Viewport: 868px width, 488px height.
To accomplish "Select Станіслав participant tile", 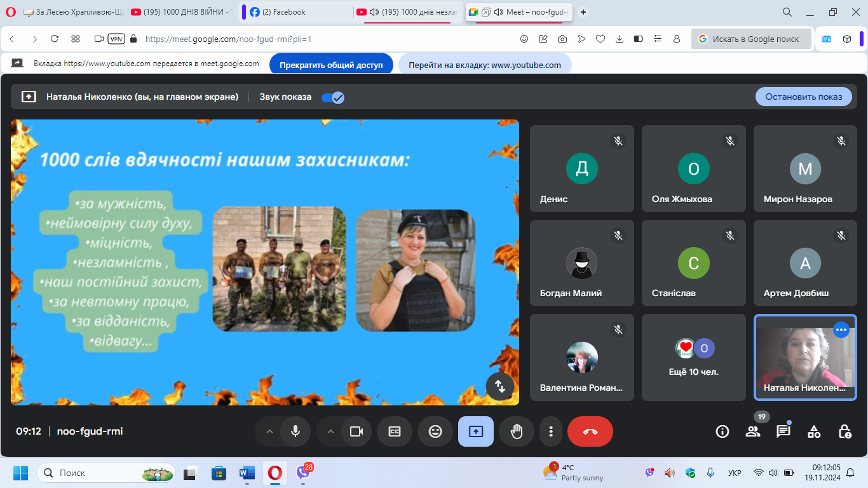I will (x=694, y=263).
